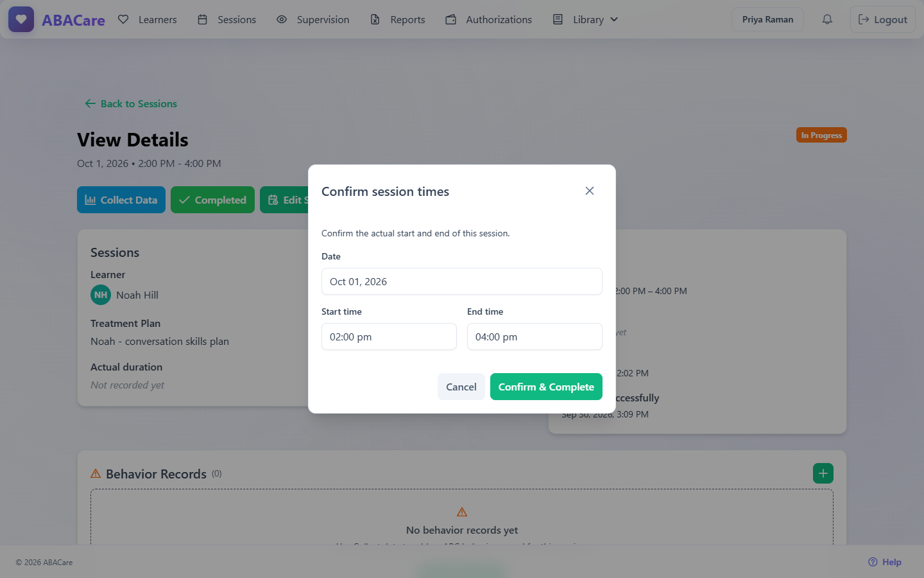This screenshot has width=924, height=578.
Task: Click the Priya Raman profile button
Action: point(767,19)
